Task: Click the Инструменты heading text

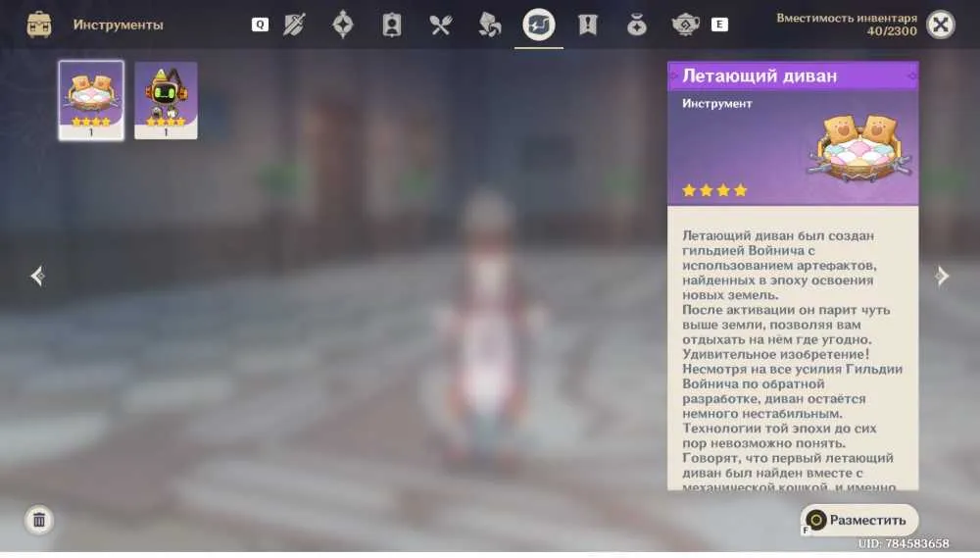Action: click(x=119, y=25)
